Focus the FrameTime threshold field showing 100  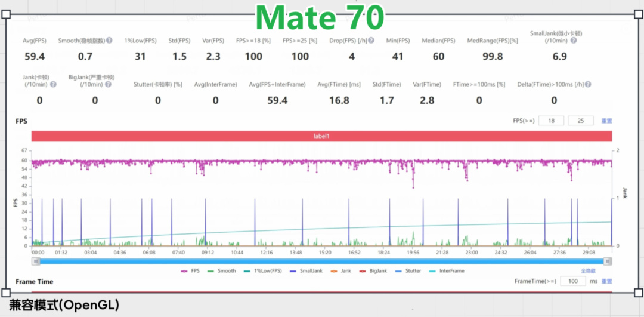tap(573, 281)
